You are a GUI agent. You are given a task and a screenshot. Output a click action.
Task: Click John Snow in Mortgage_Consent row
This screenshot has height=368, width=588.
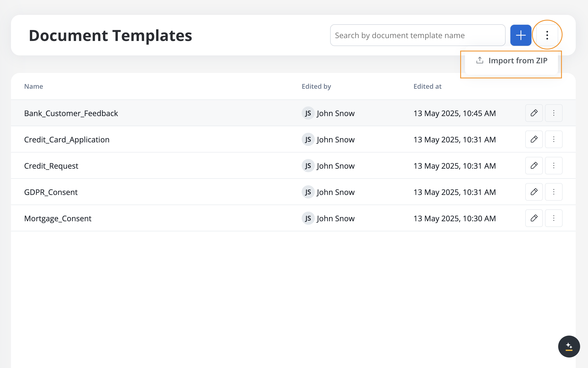pyautogui.click(x=335, y=219)
